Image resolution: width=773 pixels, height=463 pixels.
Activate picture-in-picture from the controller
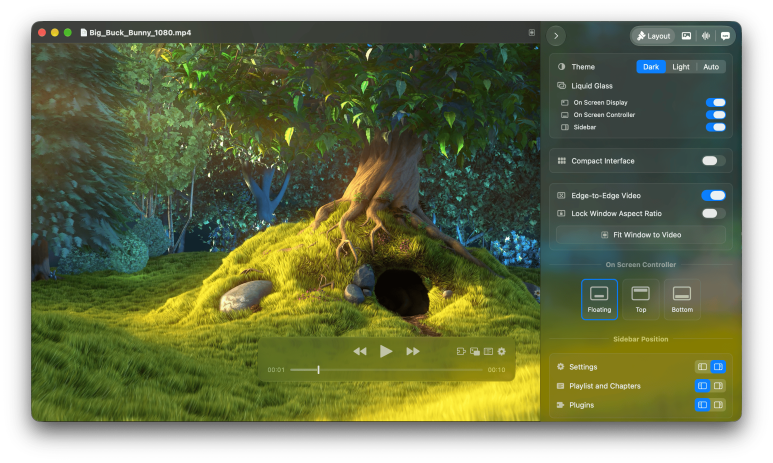[x=475, y=351]
